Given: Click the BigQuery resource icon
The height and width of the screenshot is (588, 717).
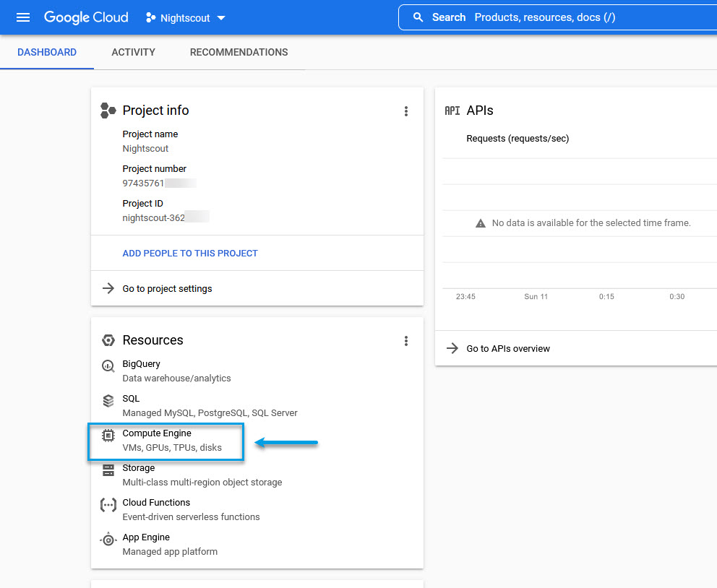Looking at the screenshot, I should (x=108, y=366).
